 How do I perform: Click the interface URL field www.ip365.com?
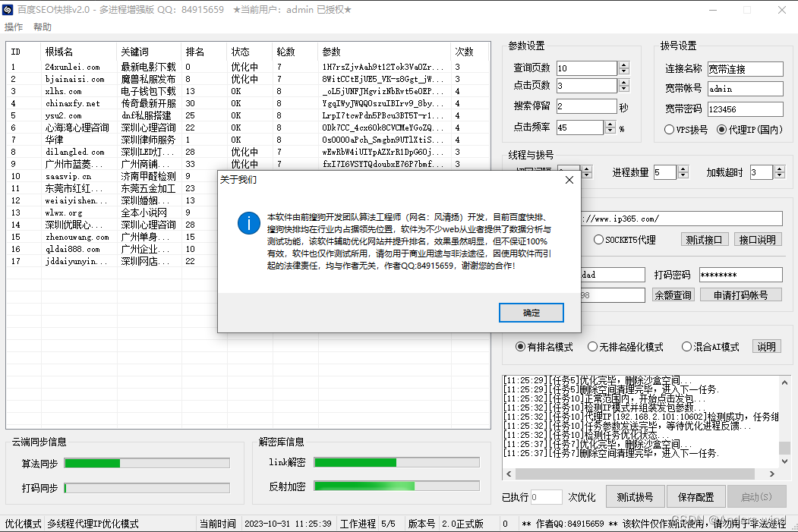[682, 219]
